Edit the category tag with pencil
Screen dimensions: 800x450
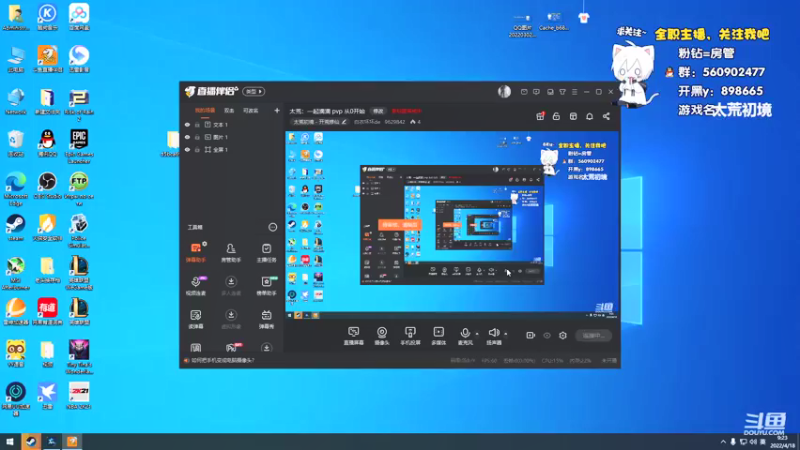pos(344,122)
